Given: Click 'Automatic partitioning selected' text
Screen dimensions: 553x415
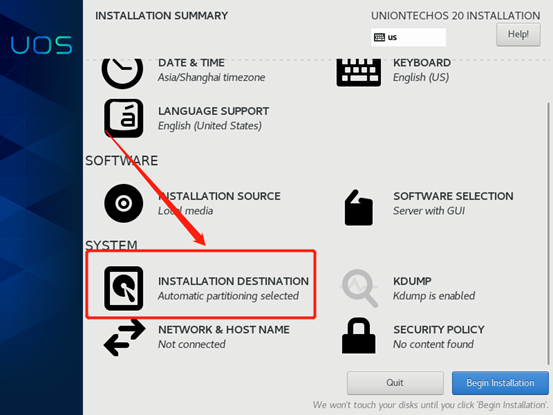Looking at the screenshot, I should [228, 296].
